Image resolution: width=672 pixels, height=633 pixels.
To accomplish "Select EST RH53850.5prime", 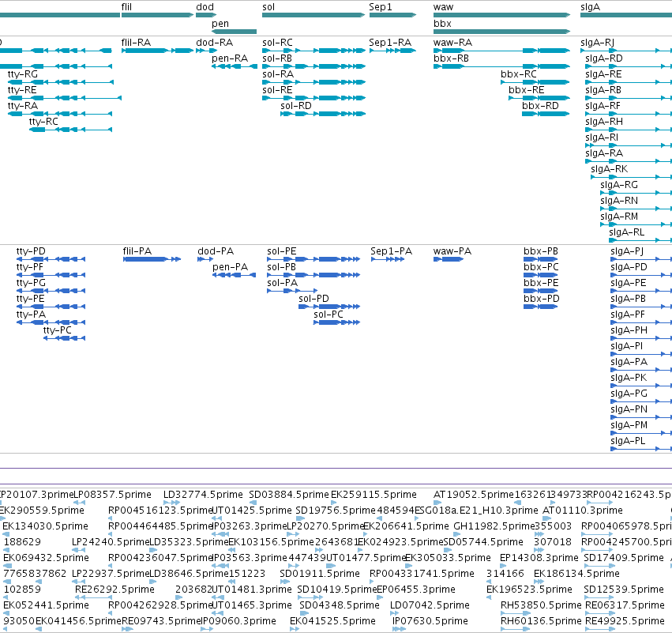I will 516,613.
